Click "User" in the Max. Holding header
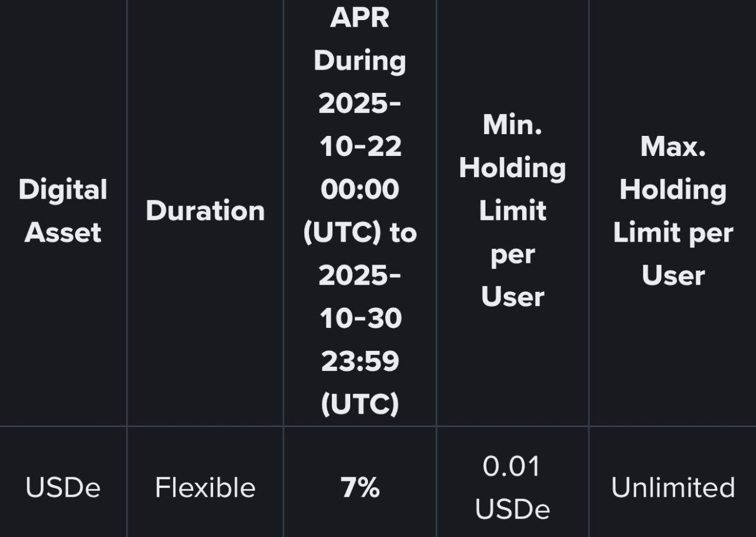The height and width of the screenshot is (537, 756). tap(673, 275)
